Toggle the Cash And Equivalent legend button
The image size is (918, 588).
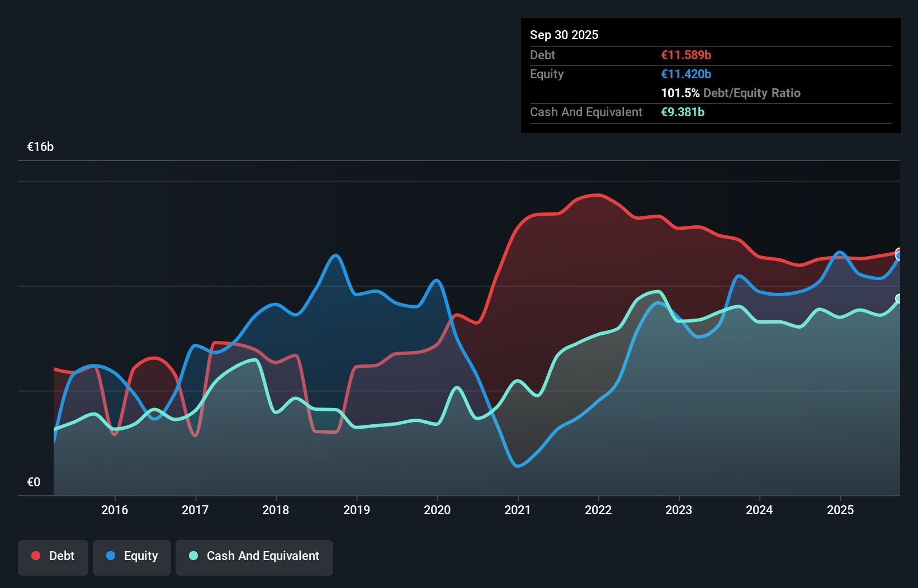[x=254, y=557]
